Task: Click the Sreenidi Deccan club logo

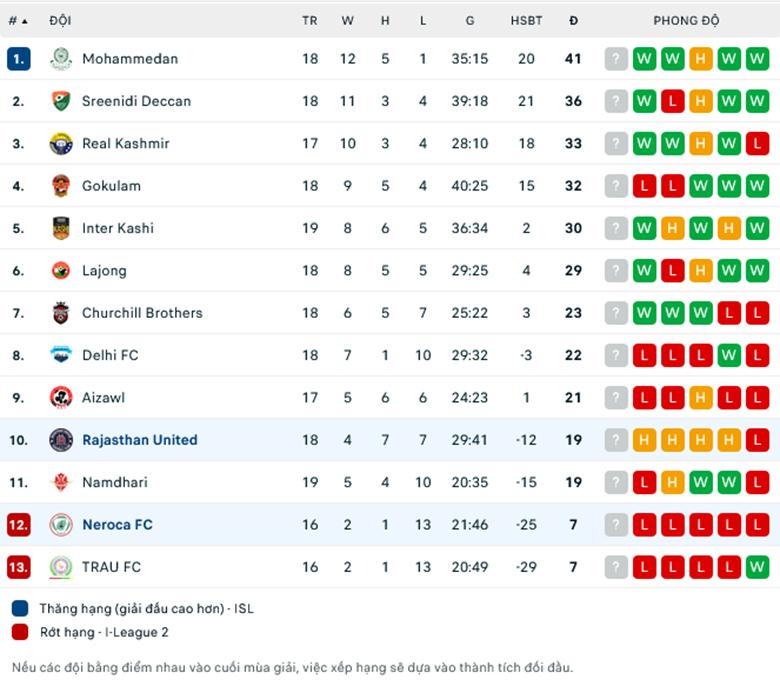Action: tap(61, 101)
